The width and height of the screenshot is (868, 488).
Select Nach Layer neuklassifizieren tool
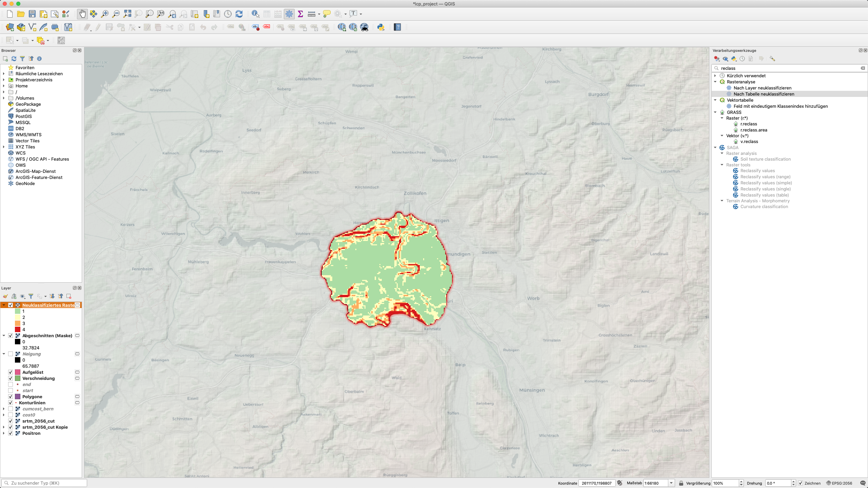(762, 88)
